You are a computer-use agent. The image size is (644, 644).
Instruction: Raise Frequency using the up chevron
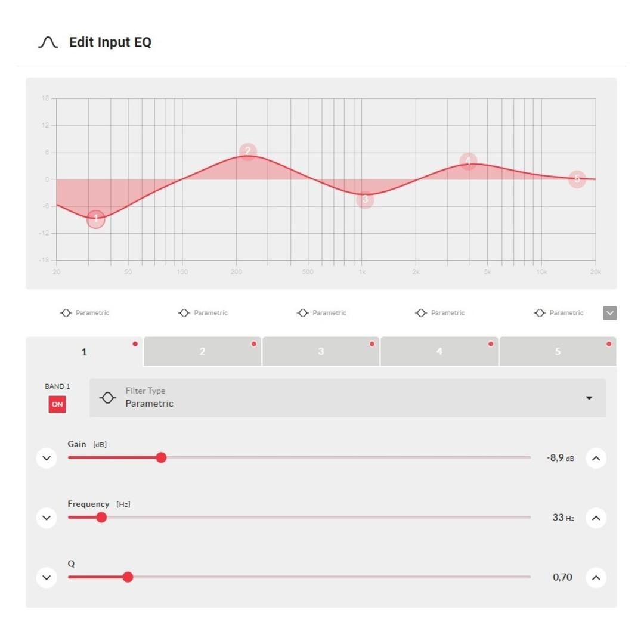tap(596, 518)
